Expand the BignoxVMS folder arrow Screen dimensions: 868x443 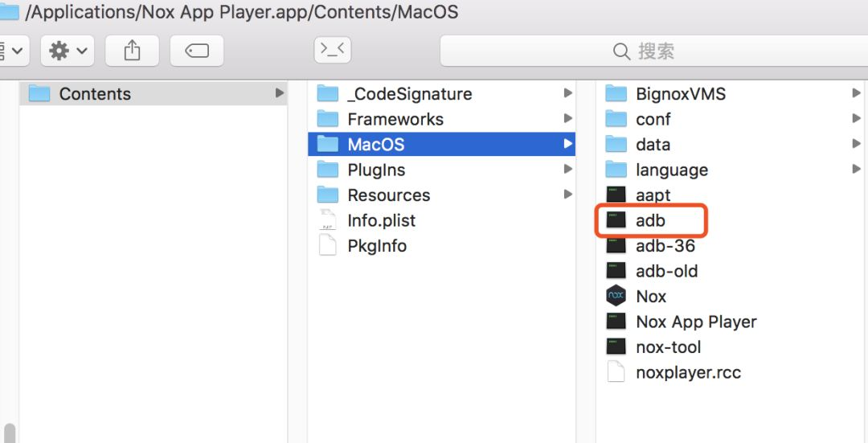tap(856, 93)
